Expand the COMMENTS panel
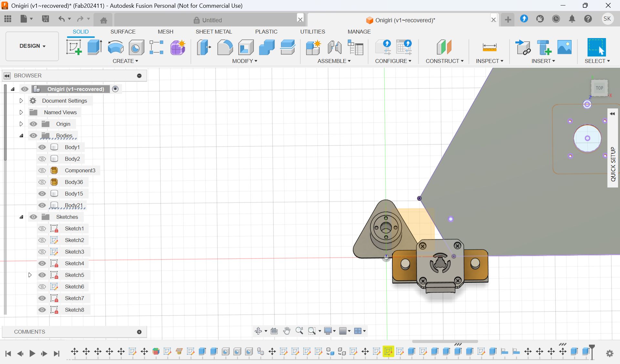The image size is (620, 364). coord(139,332)
